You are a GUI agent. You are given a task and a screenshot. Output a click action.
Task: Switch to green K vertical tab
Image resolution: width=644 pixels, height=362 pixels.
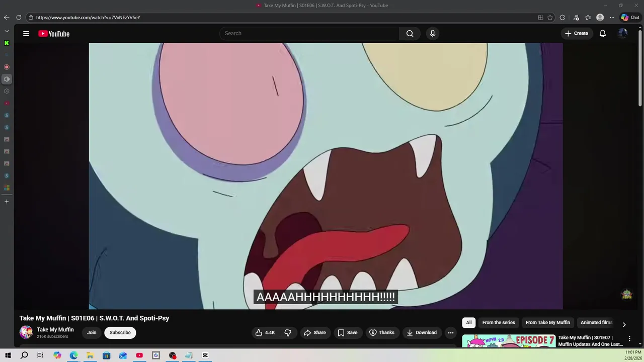(7, 43)
